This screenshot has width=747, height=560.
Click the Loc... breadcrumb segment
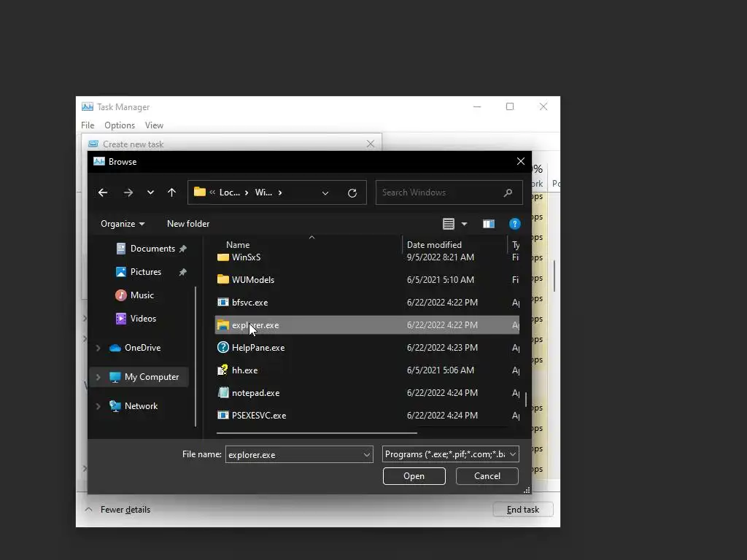230,192
